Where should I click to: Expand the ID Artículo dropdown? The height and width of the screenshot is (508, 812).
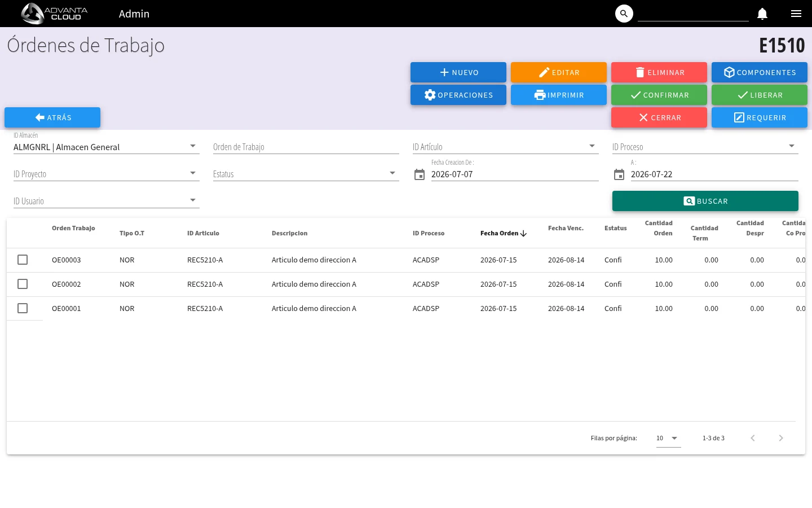(x=592, y=146)
